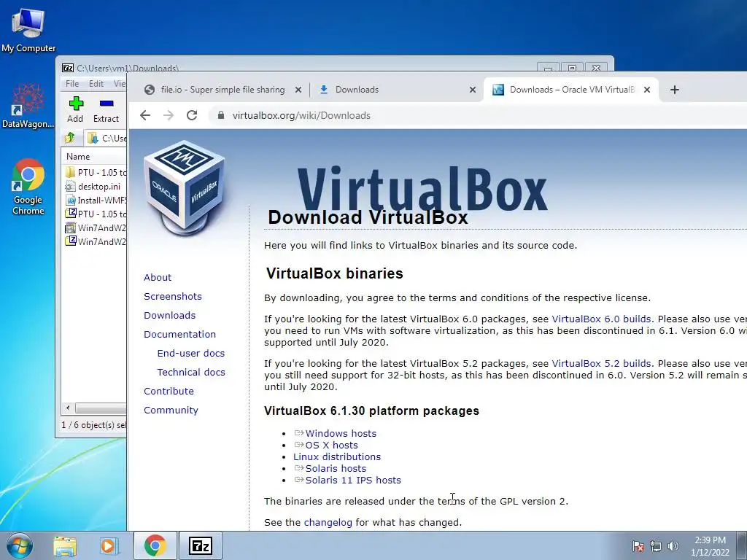Open the Edit menu in 7-Zip

coord(96,83)
